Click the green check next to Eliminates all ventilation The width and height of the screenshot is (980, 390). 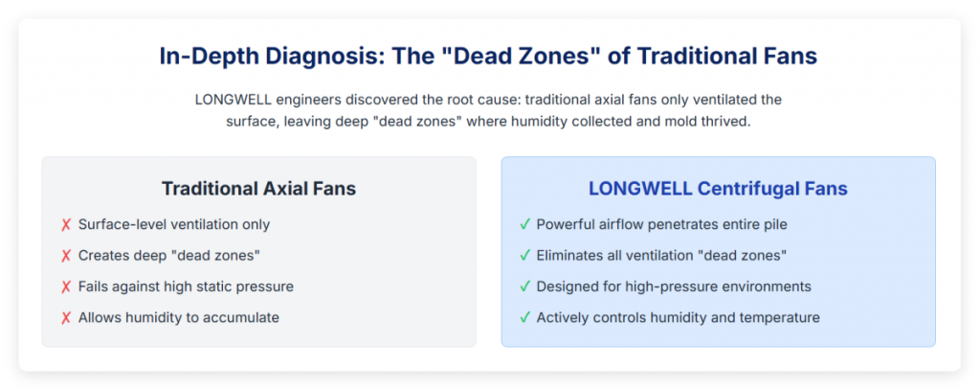pyautogui.click(x=525, y=256)
